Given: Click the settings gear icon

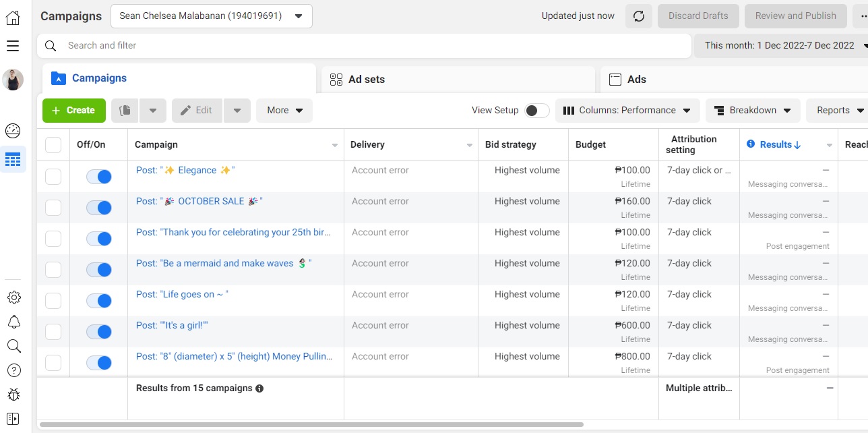Looking at the screenshot, I should [x=13, y=297].
